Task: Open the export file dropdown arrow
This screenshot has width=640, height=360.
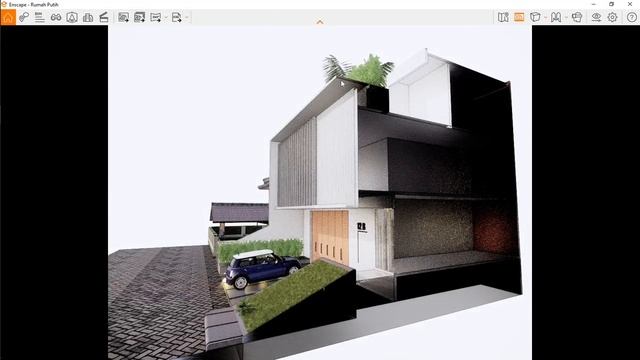Action: click(187, 17)
